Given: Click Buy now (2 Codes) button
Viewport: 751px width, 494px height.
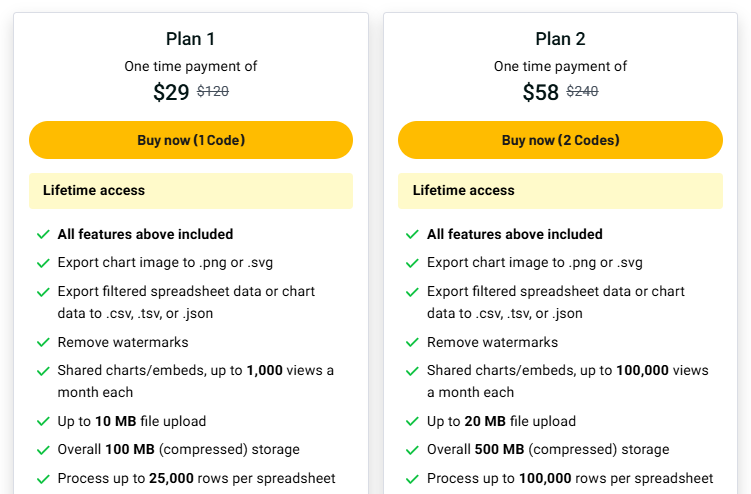Looking at the screenshot, I should point(560,140).
